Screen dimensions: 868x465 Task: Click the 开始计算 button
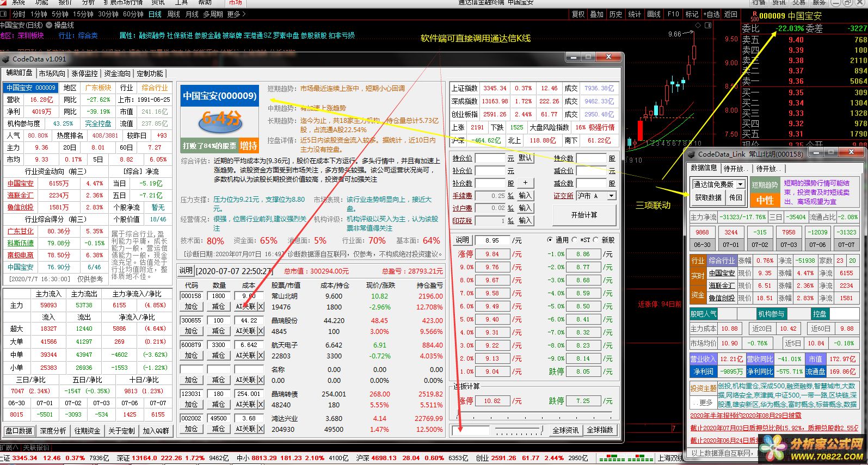584,215
